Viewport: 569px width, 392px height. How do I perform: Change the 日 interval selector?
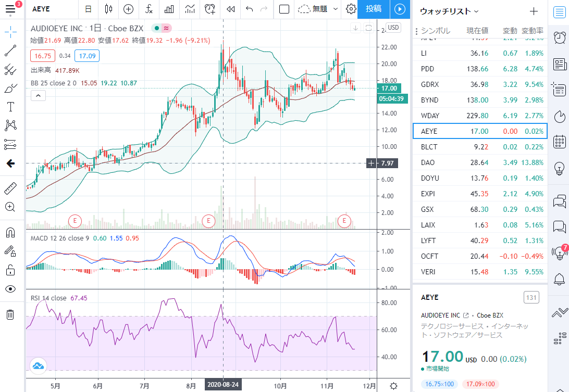88,9
